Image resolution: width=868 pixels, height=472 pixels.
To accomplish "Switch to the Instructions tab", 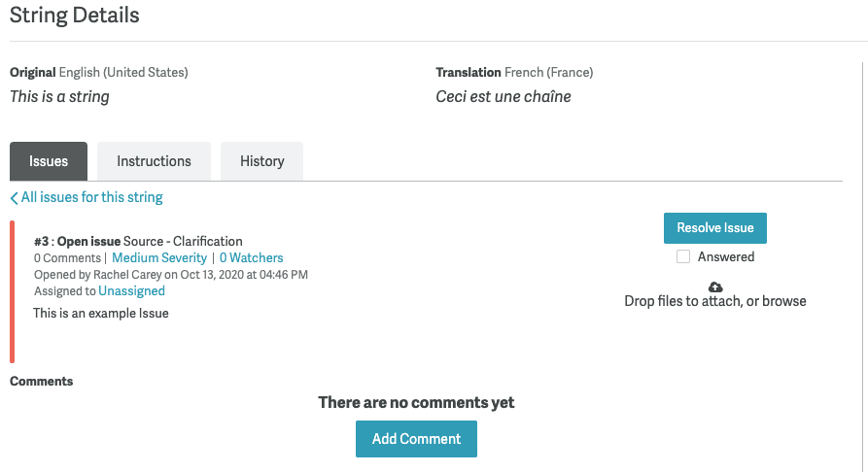I will [154, 161].
